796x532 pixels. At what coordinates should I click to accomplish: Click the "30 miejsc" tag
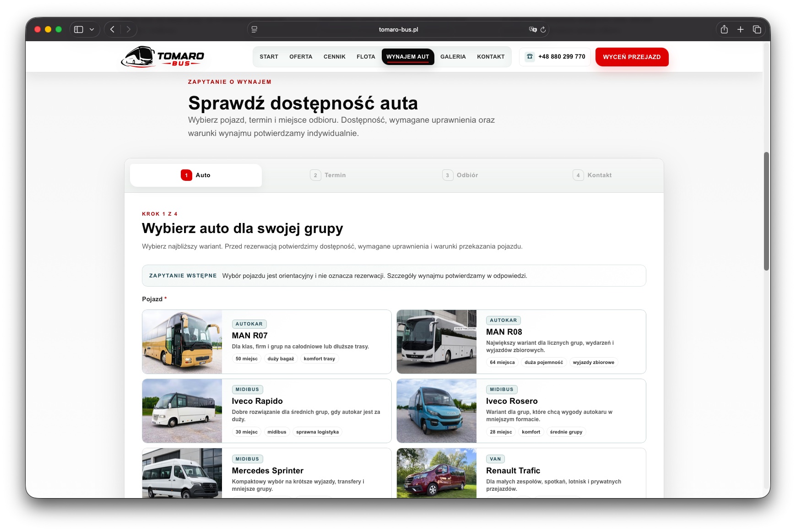[247, 432]
